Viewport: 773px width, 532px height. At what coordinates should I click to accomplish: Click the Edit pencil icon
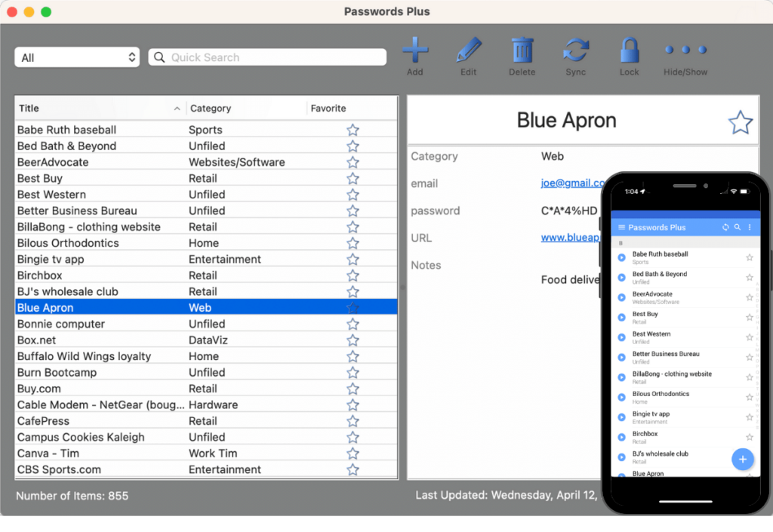click(468, 51)
